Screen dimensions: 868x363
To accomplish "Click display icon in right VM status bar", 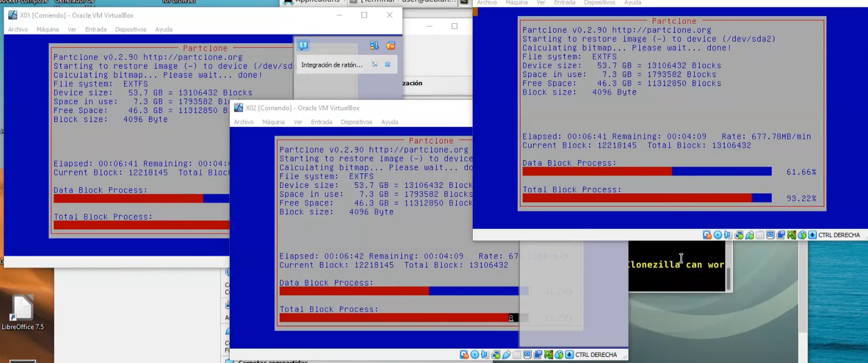I will click(x=771, y=235).
